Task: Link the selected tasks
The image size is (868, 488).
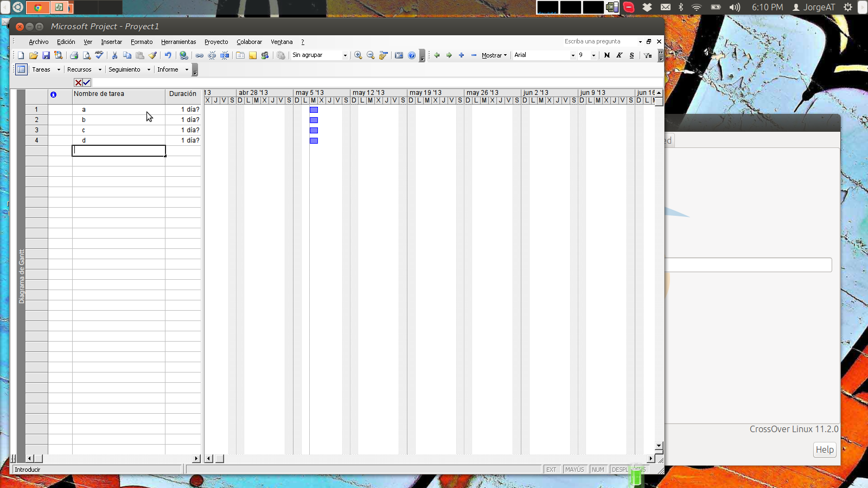Action: pyautogui.click(x=200, y=55)
